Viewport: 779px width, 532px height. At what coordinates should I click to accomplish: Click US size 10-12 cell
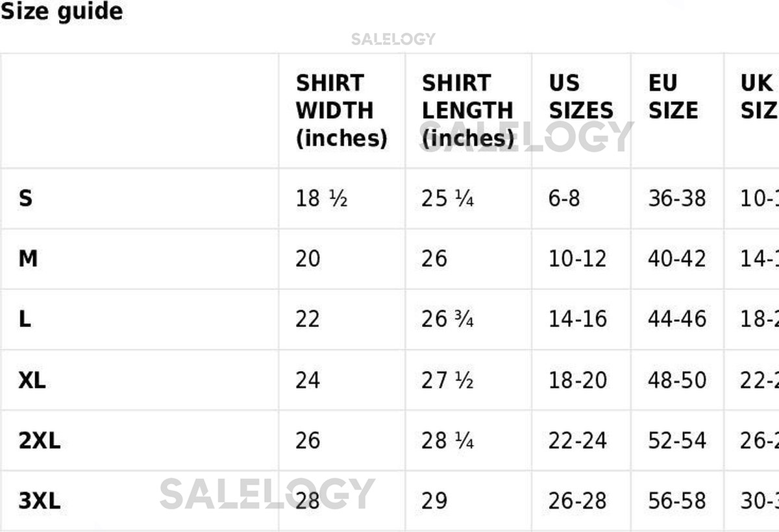pos(577,259)
